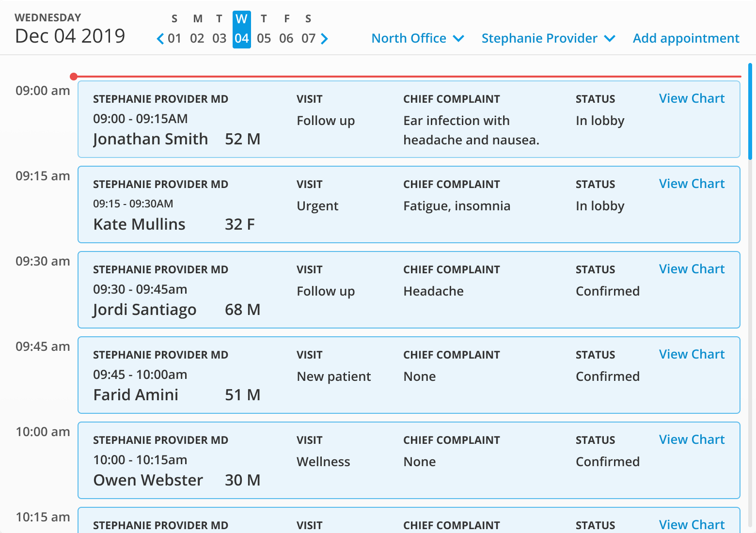Go to previous week with left chevron
The width and height of the screenshot is (756, 533).
click(160, 39)
